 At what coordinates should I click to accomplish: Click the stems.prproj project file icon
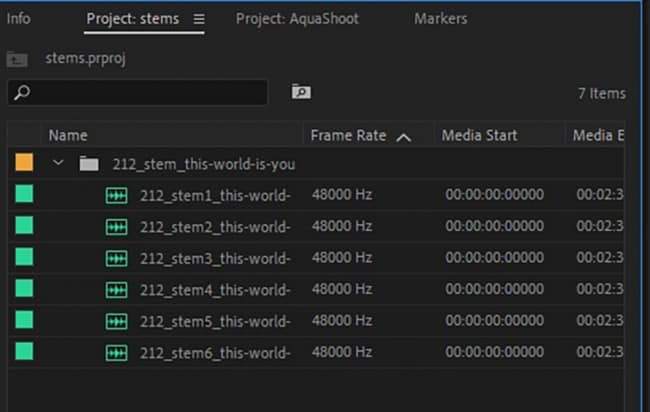click(16, 59)
